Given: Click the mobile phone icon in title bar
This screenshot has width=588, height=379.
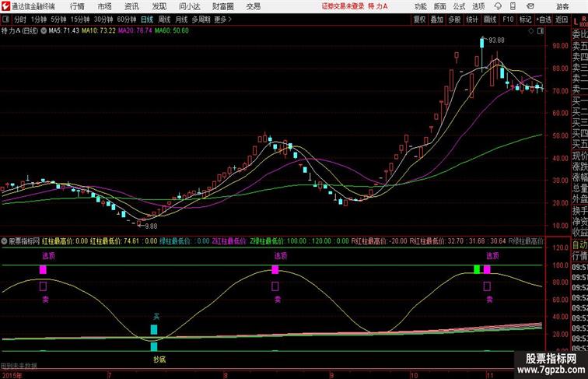Looking at the screenshot, I should [513, 6].
